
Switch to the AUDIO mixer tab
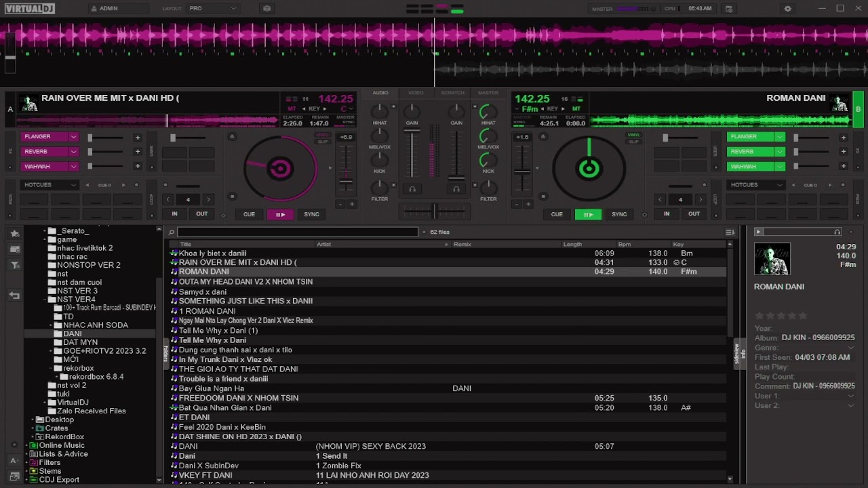pos(380,93)
